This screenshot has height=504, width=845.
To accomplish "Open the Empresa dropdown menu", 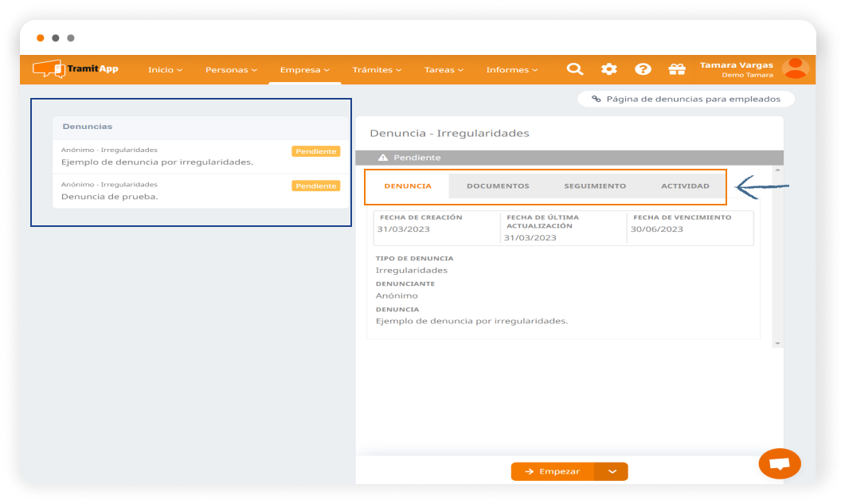I will click(x=304, y=70).
